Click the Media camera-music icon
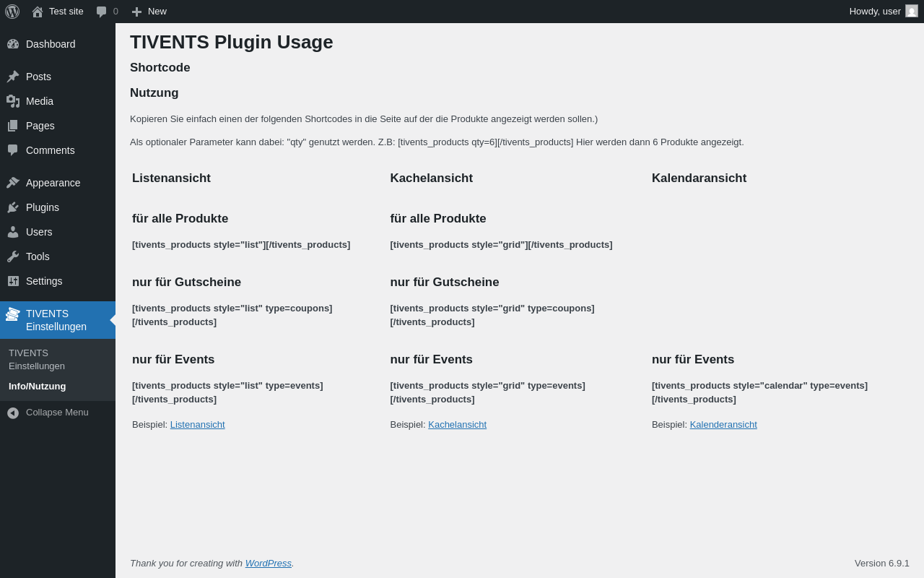This screenshot has width=924, height=578. (x=13, y=101)
